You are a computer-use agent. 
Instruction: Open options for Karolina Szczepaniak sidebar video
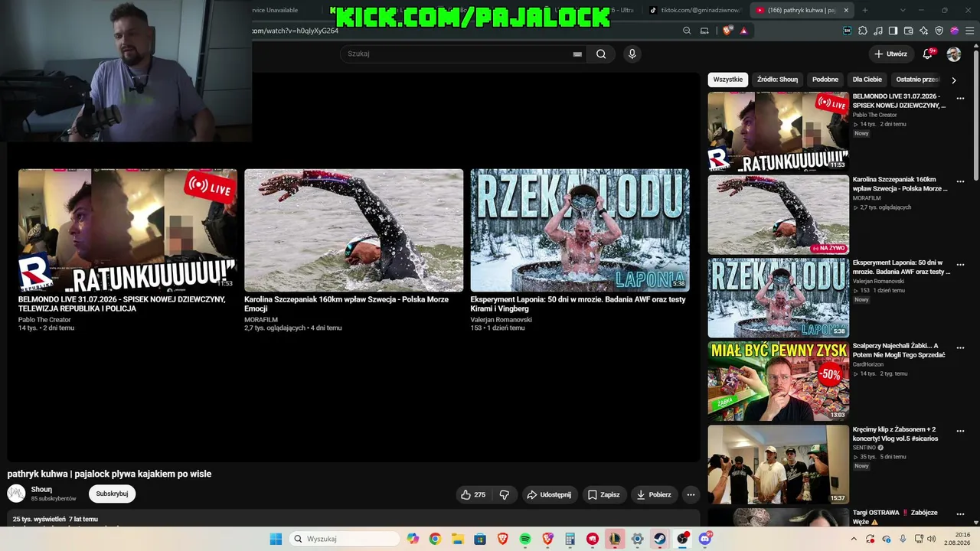[960, 181]
